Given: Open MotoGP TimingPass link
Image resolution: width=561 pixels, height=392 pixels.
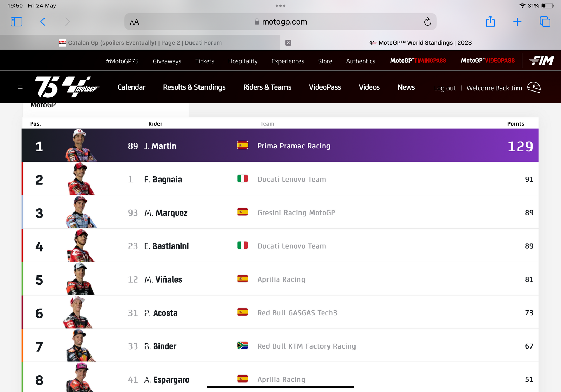Looking at the screenshot, I should (x=418, y=61).
